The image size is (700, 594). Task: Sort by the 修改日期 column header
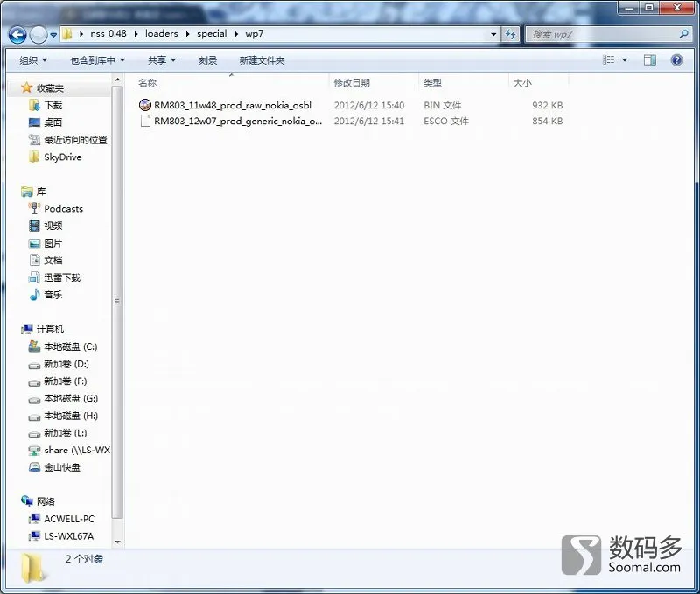pos(352,82)
